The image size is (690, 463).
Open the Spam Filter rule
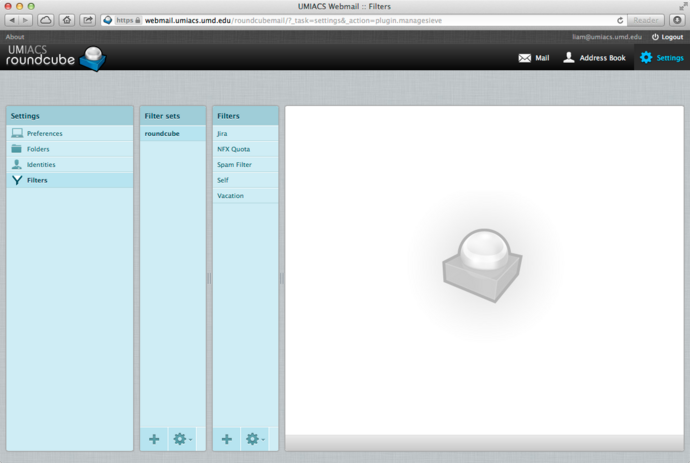234,165
